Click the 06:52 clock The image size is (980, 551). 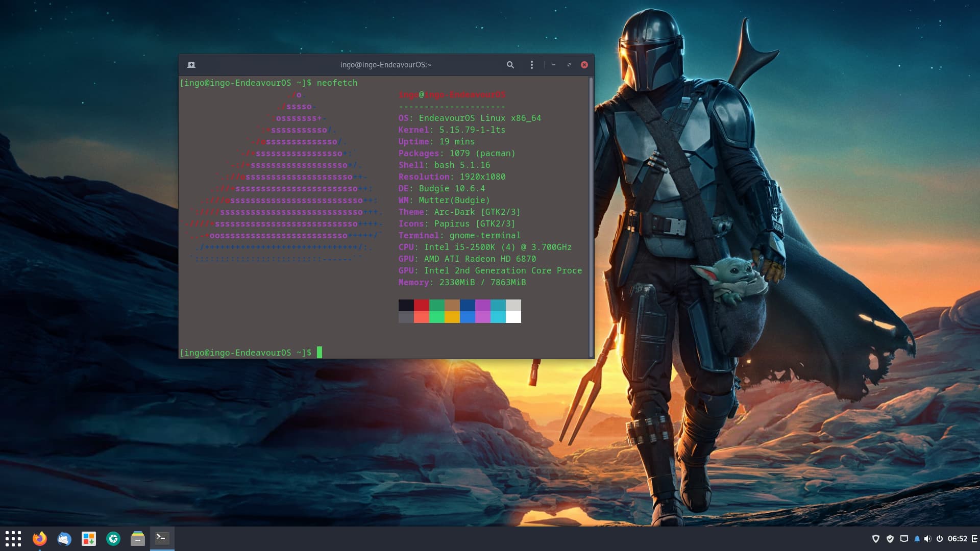(958, 539)
